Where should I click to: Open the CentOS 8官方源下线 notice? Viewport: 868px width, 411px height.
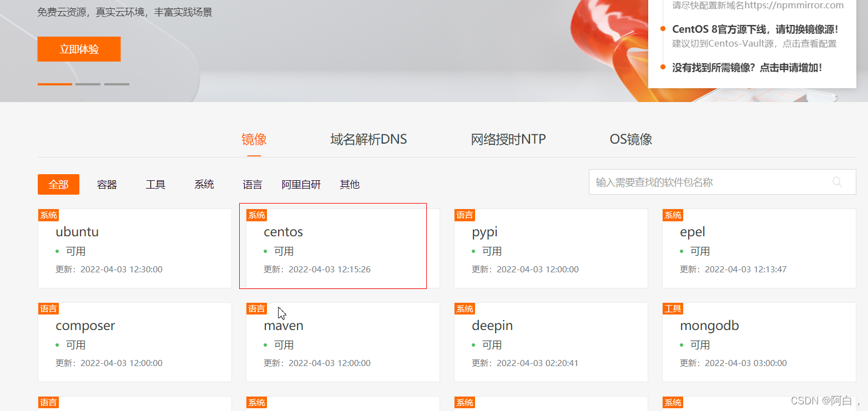[x=755, y=29]
